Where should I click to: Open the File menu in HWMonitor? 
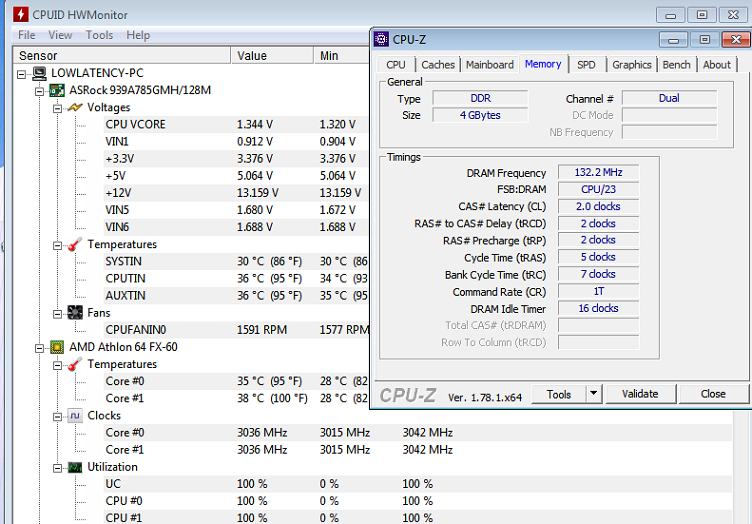coord(26,35)
